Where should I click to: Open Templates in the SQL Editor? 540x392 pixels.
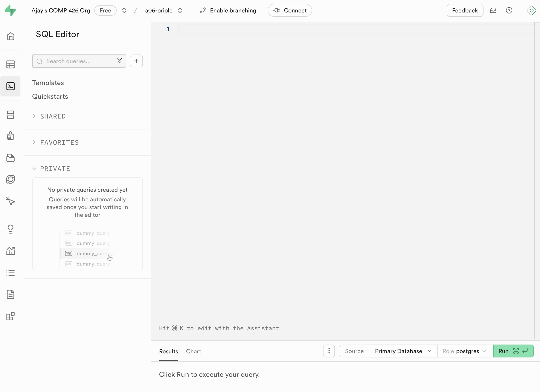tap(48, 83)
